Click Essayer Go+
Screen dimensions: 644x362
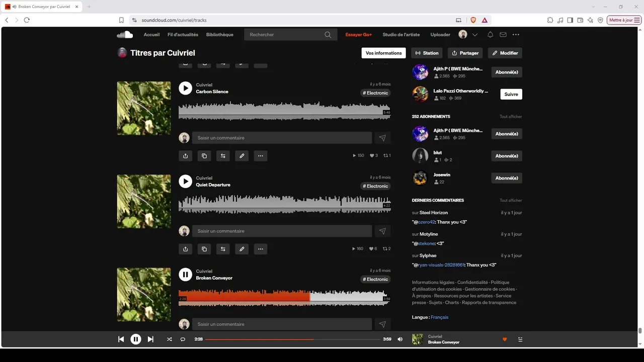[359, 35]
